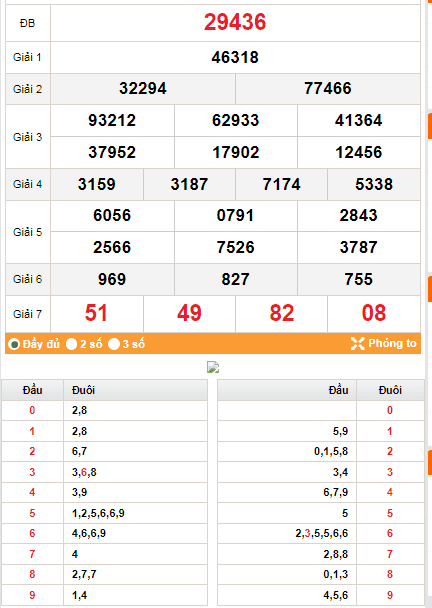Click Giải 4 number 7174
This screenshot has height=608, width=432.
point(282,184)
